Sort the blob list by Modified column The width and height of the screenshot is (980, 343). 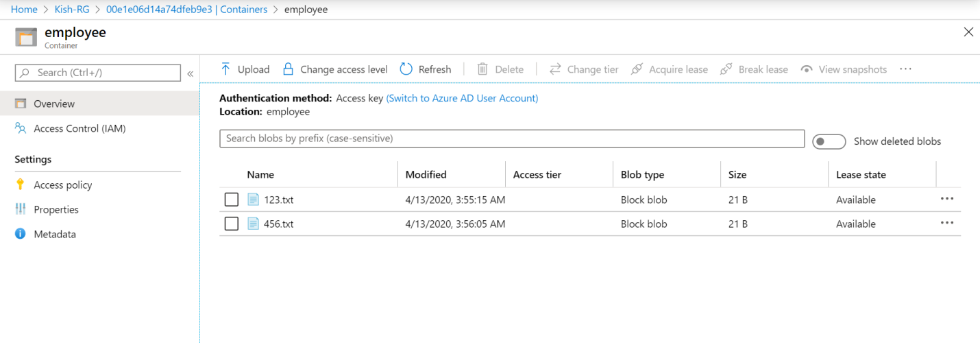tap(426, 175)
